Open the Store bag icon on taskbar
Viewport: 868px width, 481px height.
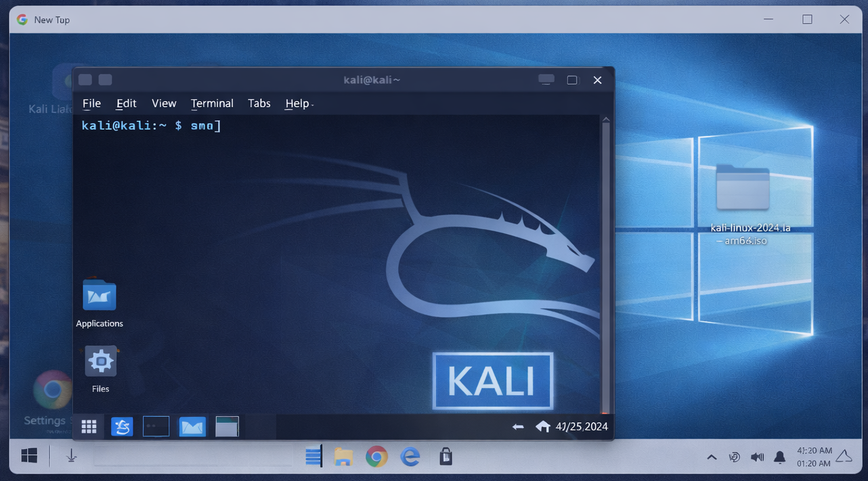tap(446, 457)
